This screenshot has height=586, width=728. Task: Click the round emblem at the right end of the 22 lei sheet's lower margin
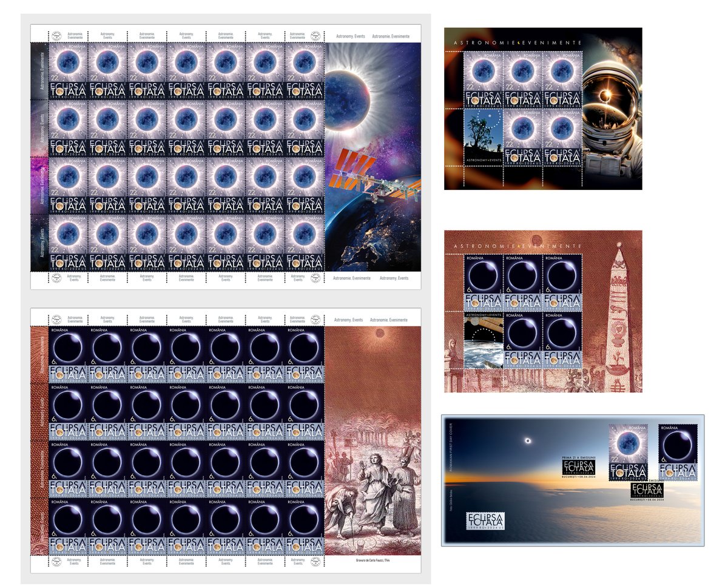coord(314,278)
